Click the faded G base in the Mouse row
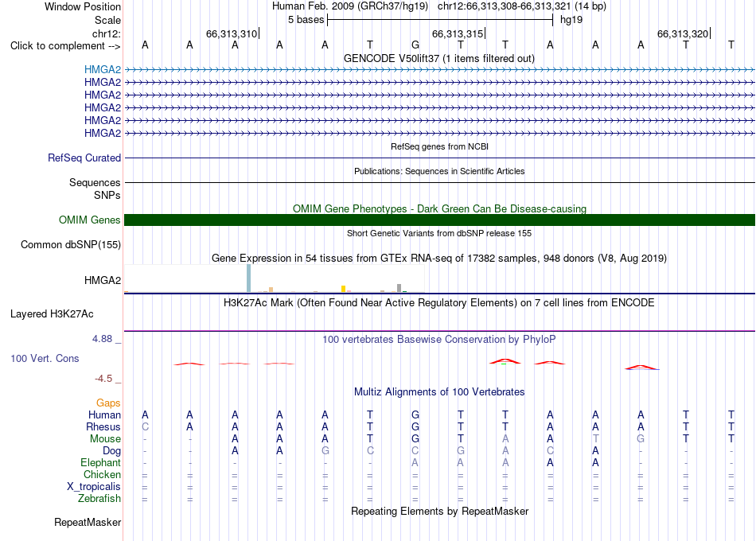Screen dimensions: 756x541 click(x=641, y=439)
